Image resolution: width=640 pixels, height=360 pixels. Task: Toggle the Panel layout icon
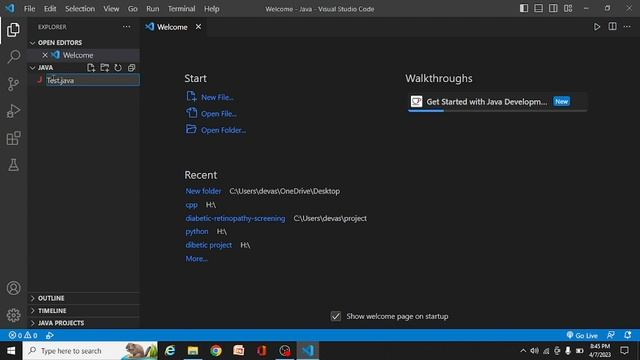[x=538, y=9]
